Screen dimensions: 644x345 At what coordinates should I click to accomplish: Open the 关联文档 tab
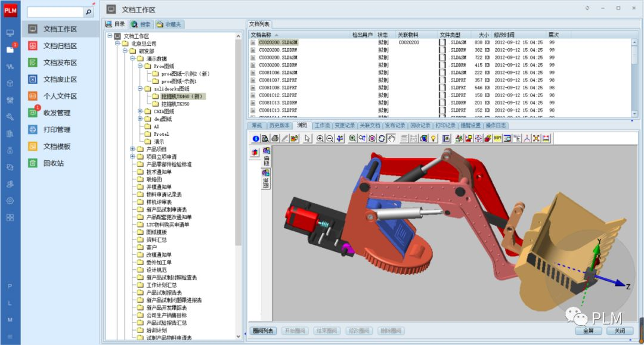pyautogui.click(x=370, y=126)
